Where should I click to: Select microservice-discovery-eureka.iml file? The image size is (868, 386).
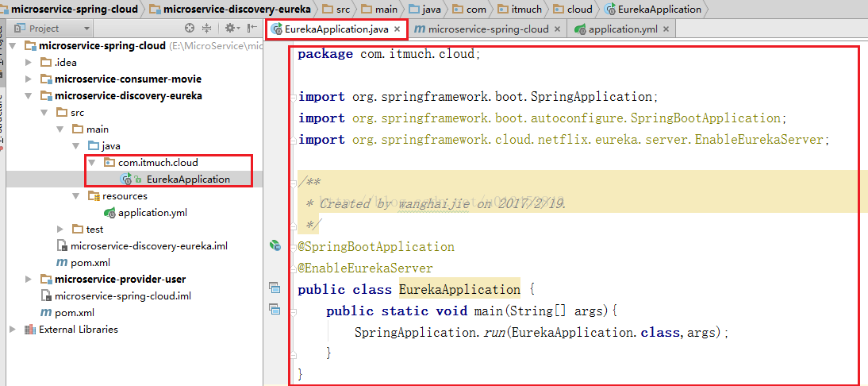pyautogui.click(x=149, y=246)
